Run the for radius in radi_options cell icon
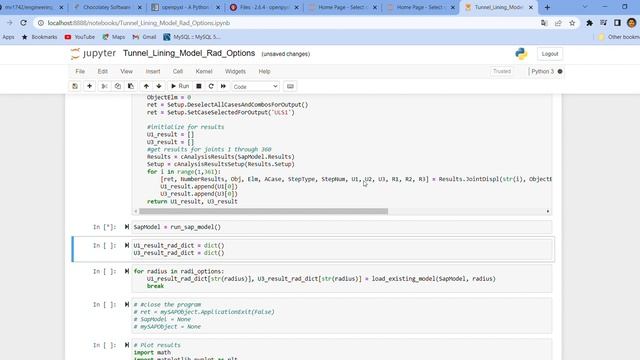 [127, 271]
